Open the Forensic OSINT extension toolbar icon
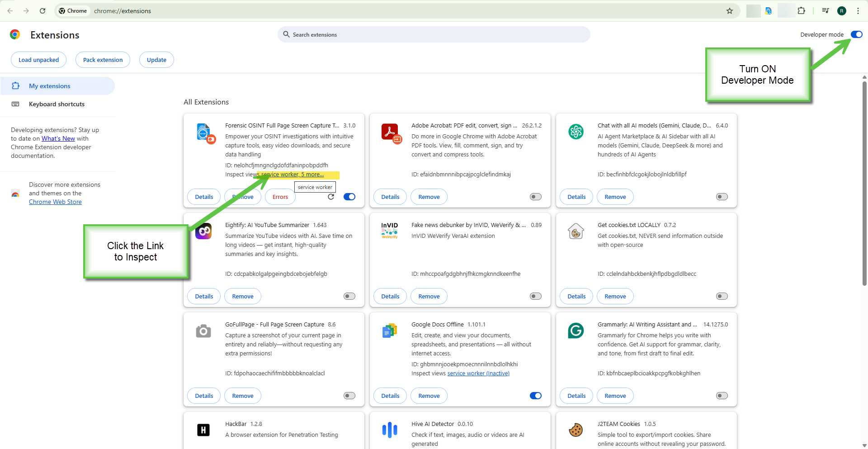Screen dimensions: 868x449 click(x=769, y=11)
